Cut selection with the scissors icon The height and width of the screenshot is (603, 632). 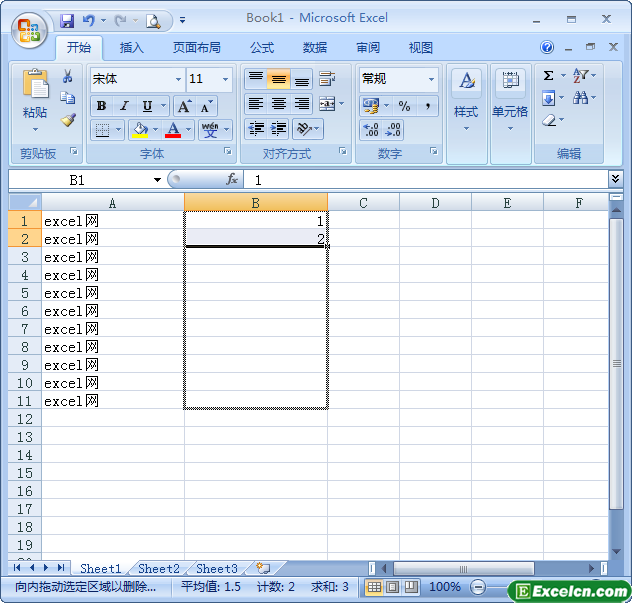click(x=67, y=75)
